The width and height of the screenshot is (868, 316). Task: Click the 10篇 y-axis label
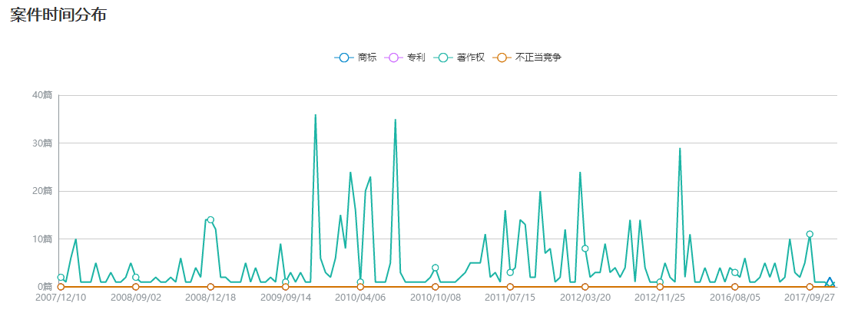pos(42,239)
